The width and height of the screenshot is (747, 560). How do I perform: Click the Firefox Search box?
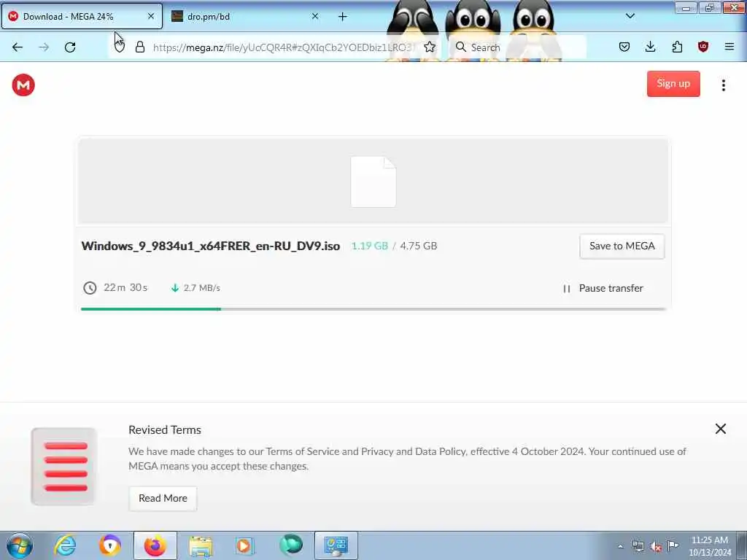tap(517, 47)
